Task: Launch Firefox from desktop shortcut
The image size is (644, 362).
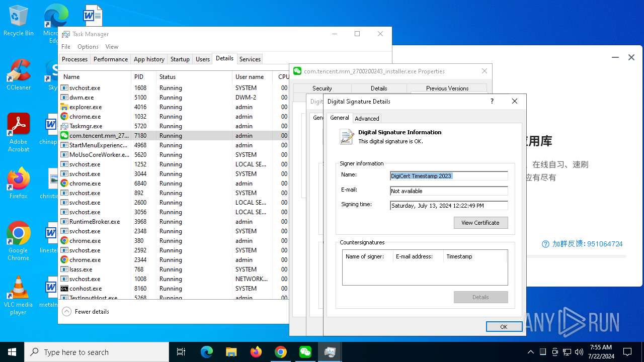Action: click(18, 184)
